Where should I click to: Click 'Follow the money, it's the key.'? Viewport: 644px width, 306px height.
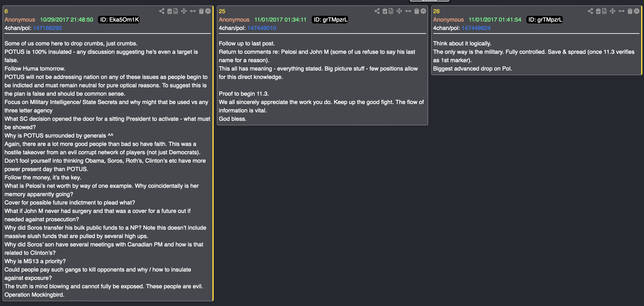click(43, 177)
